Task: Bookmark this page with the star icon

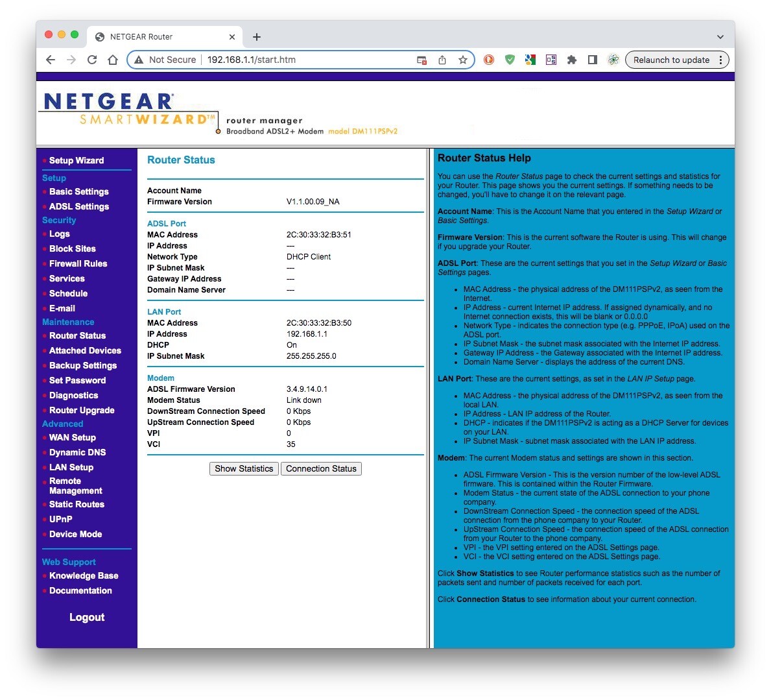Action: (463, 60)
